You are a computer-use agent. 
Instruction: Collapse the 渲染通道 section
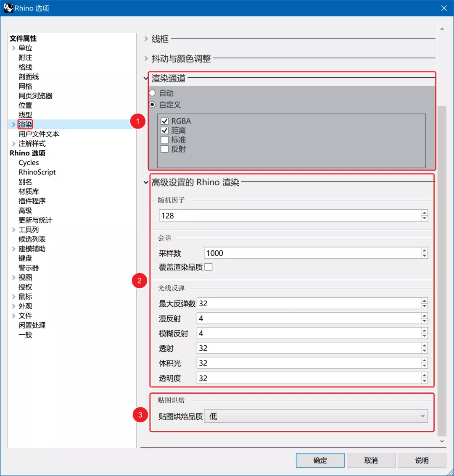click(146, 78)
